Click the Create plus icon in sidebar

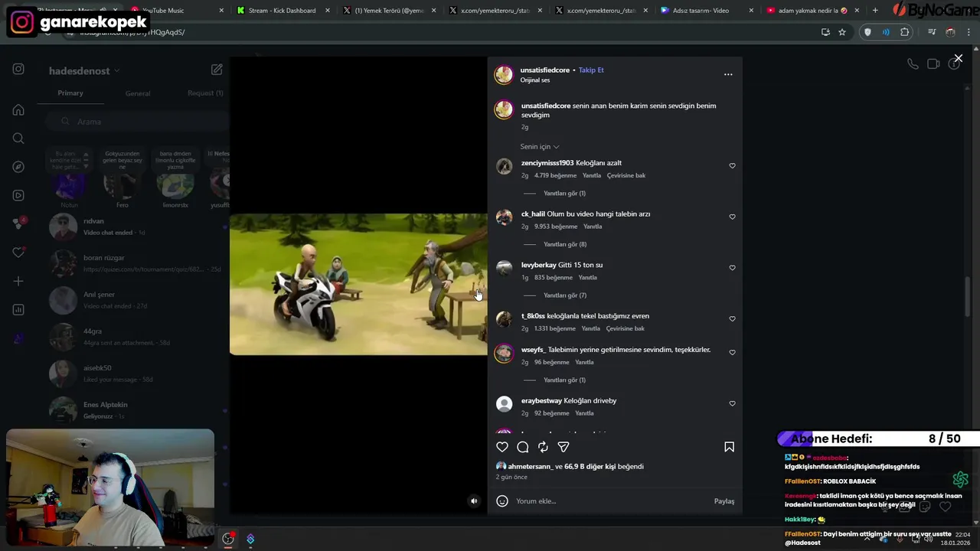pyautogui.click(x=18, y=281)
